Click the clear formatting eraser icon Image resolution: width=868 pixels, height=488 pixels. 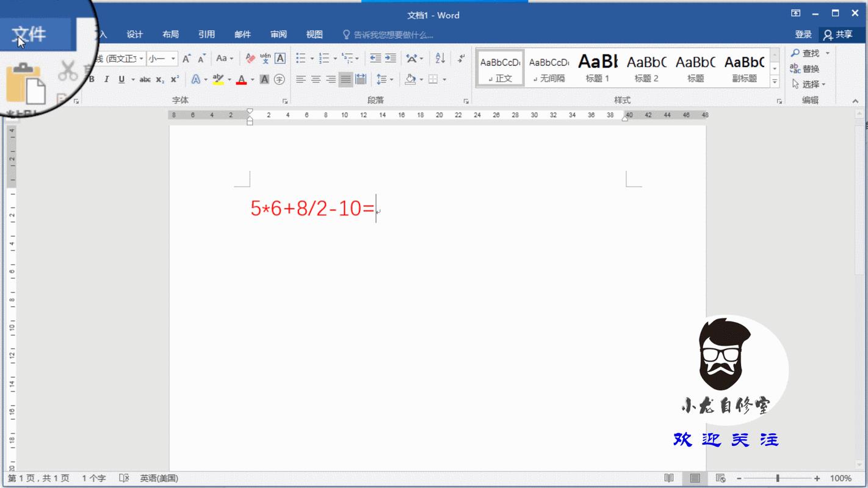[x=250, y=59]
